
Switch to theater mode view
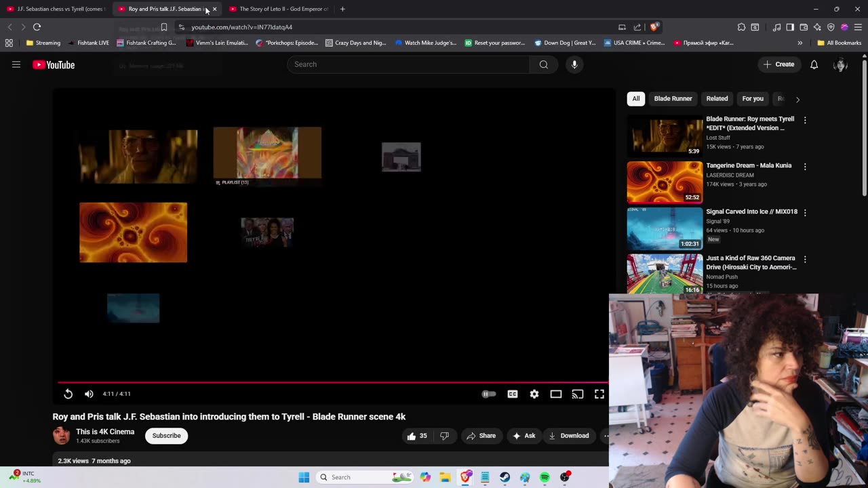click(556, 394)
